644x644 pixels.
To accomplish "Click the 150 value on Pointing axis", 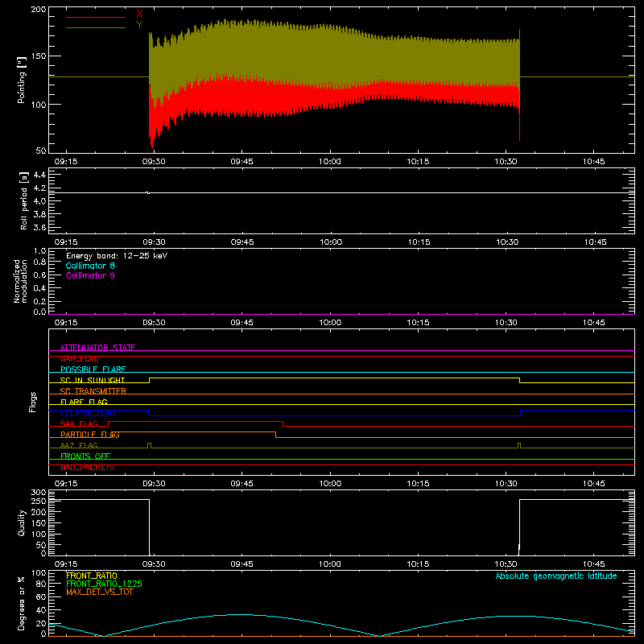I will click(x=39, y=56).
